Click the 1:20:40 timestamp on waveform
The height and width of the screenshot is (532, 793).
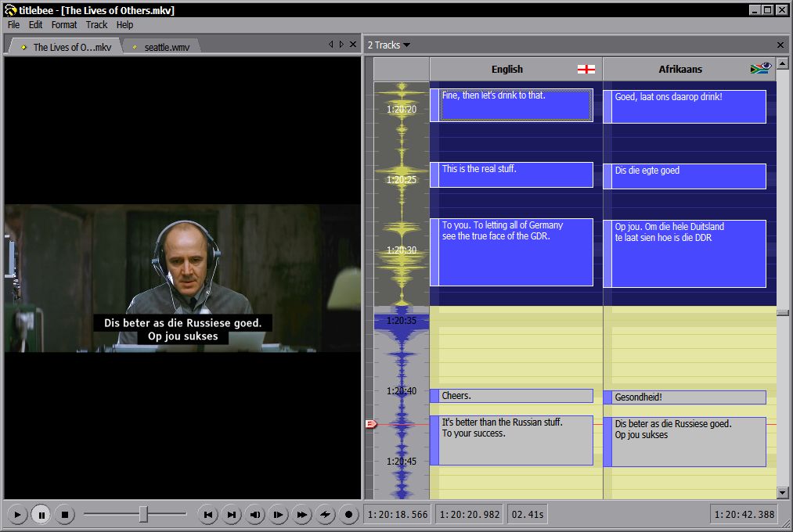(x=402, y=390)
